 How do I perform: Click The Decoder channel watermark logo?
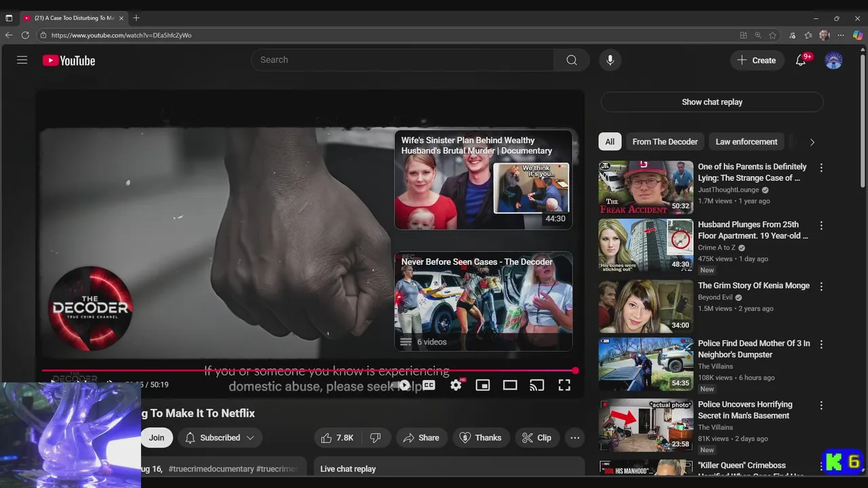(x=90, y=308)
